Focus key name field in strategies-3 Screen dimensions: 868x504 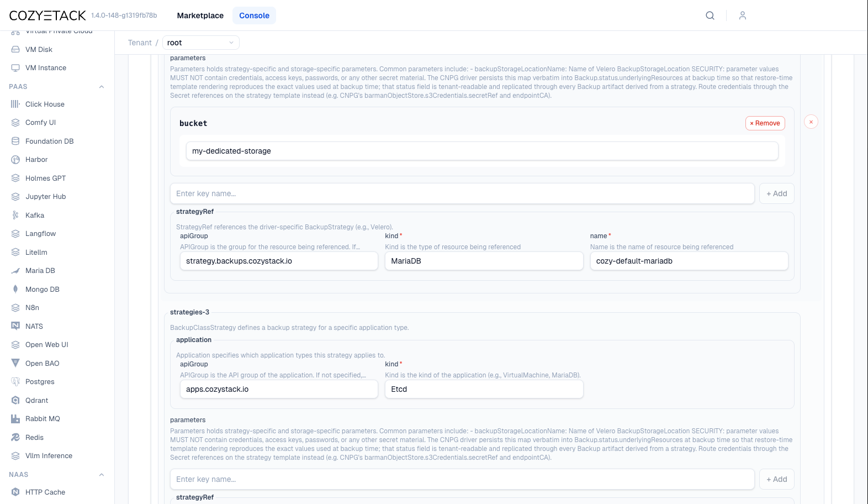click(462, 479)
